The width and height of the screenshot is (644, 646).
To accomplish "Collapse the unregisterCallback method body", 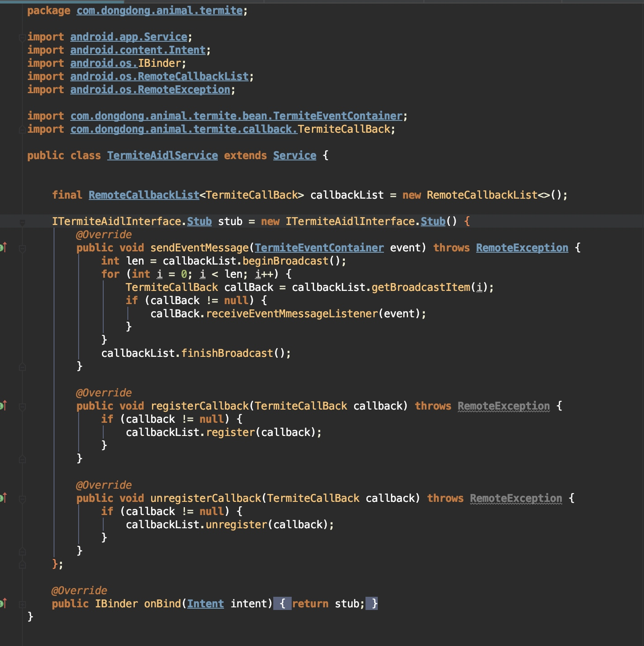I will 22,499.
